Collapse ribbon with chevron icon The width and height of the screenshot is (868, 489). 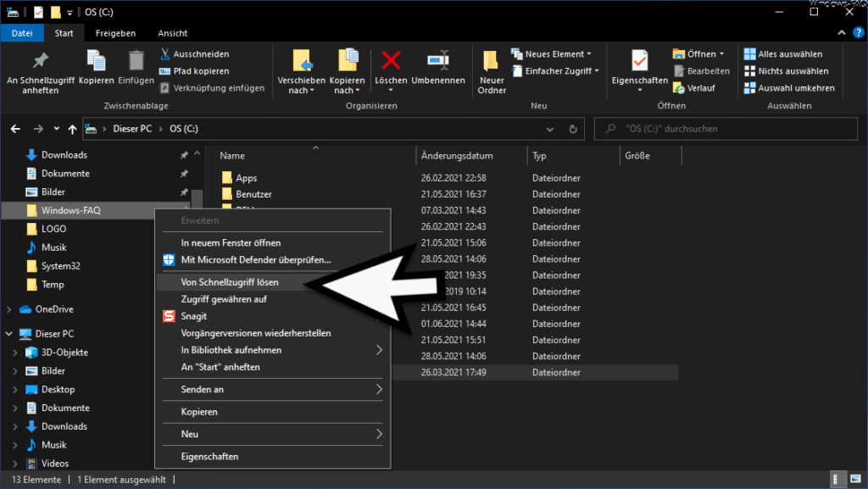point(842,33)
